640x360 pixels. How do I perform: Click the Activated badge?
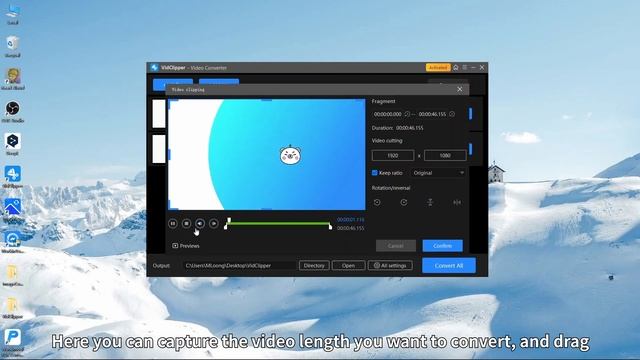(x=438, y=67)
